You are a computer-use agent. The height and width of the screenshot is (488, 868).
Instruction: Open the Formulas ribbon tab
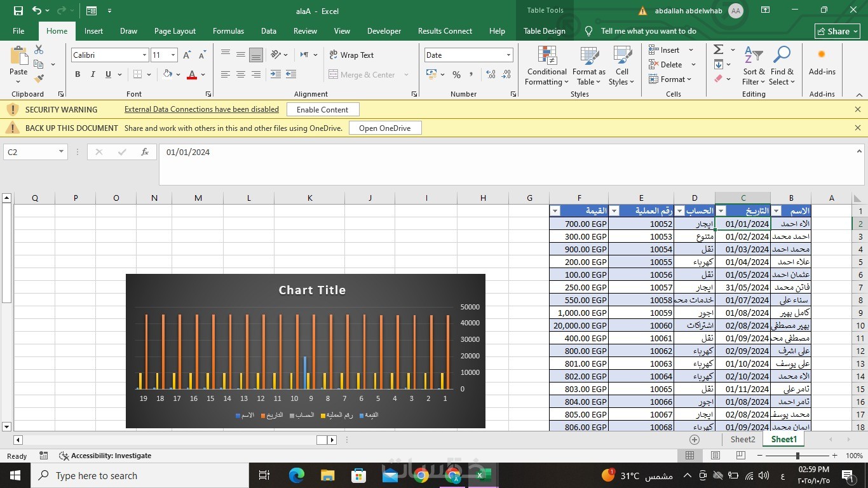click(228, 31)
